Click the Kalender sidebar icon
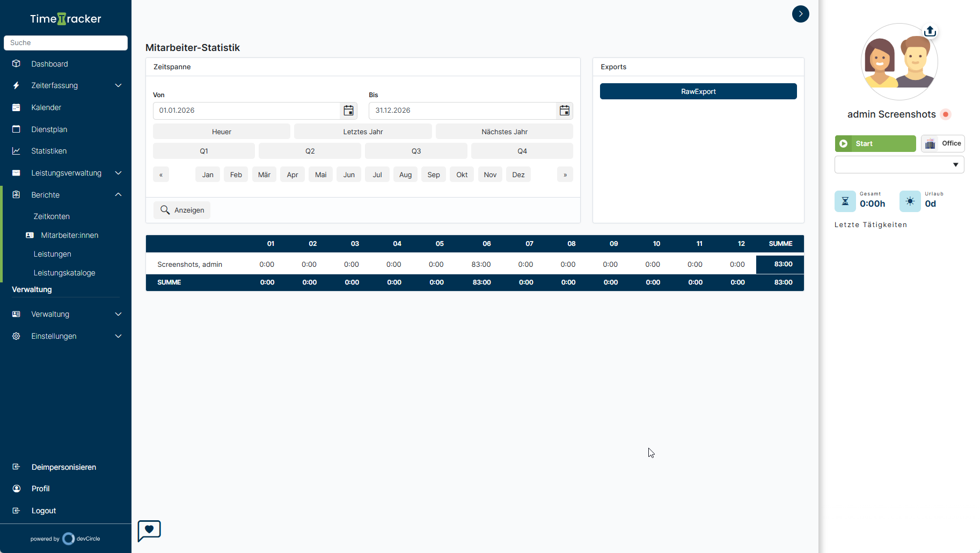Viewport: 980px width, 553px height. [16, 107]
